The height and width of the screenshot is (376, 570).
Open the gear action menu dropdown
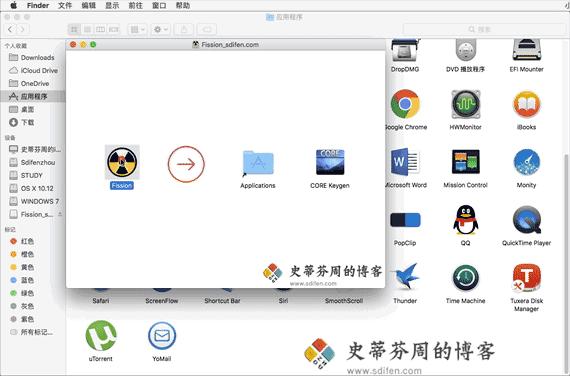[x=160, y=29]
